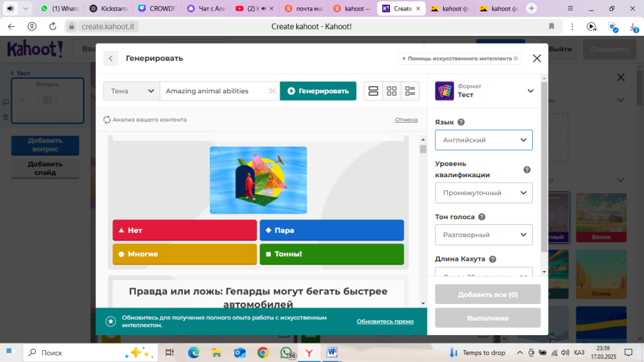The height and width of the screenshot is (362, 644).
Task: Click help icon next to Длина Кахута
Action: (x=492, y=259)
